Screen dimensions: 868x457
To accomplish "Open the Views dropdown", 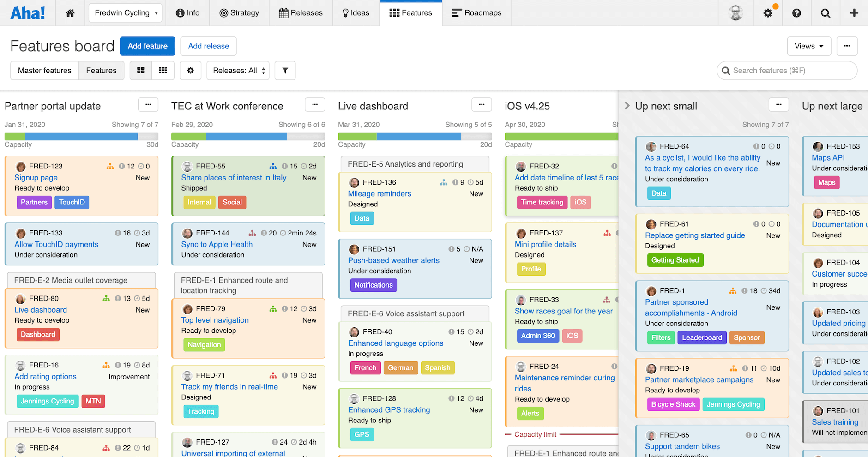I will 808,46.
